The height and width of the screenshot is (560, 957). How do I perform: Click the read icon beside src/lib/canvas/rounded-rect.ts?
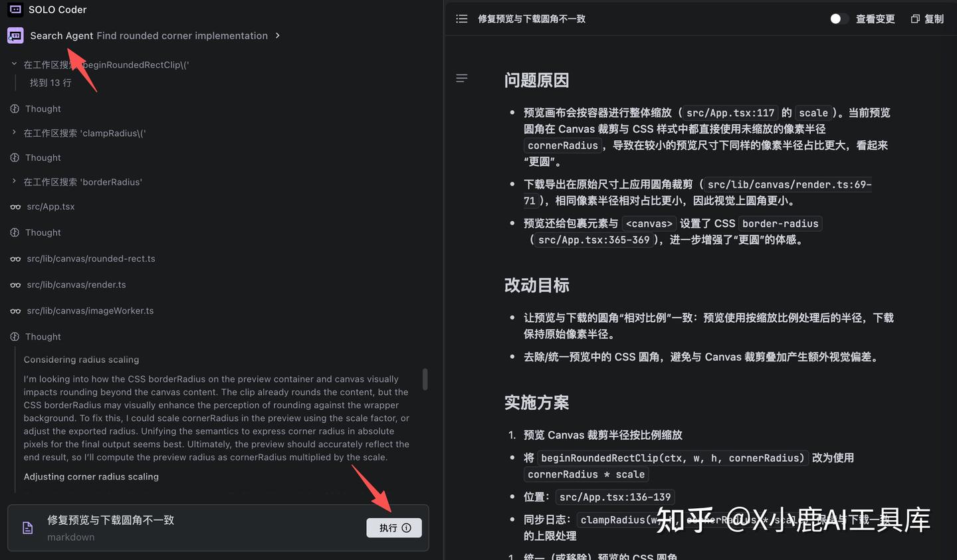click(x=15, y=258)
